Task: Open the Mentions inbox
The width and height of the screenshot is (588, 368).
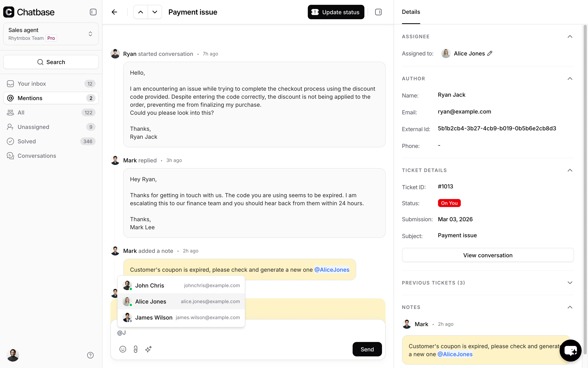Action: coord(30,98)
